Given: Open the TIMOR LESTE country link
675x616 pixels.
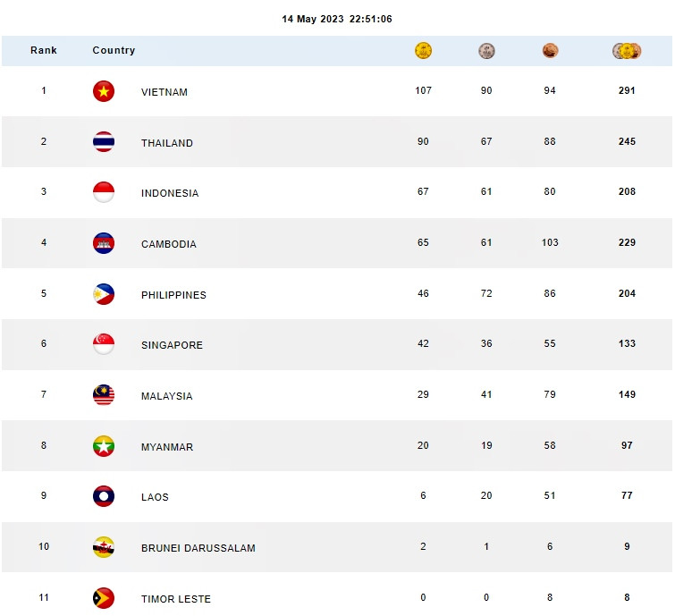Looking at the screenshot, I should click(176, 599).
